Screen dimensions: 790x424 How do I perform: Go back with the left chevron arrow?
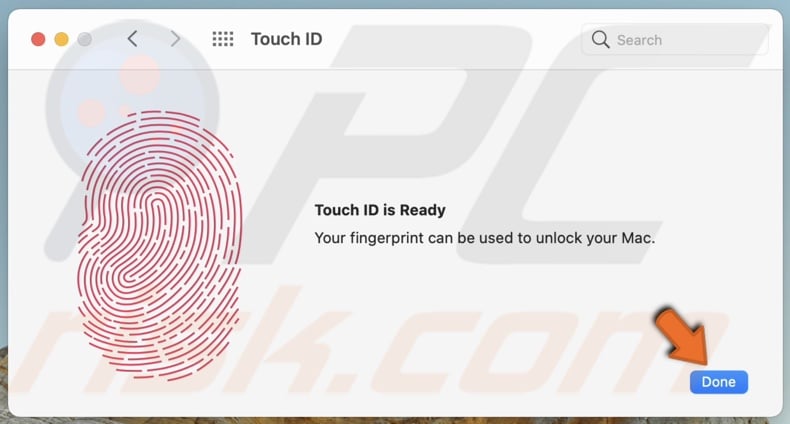click(x=133, y=39)
